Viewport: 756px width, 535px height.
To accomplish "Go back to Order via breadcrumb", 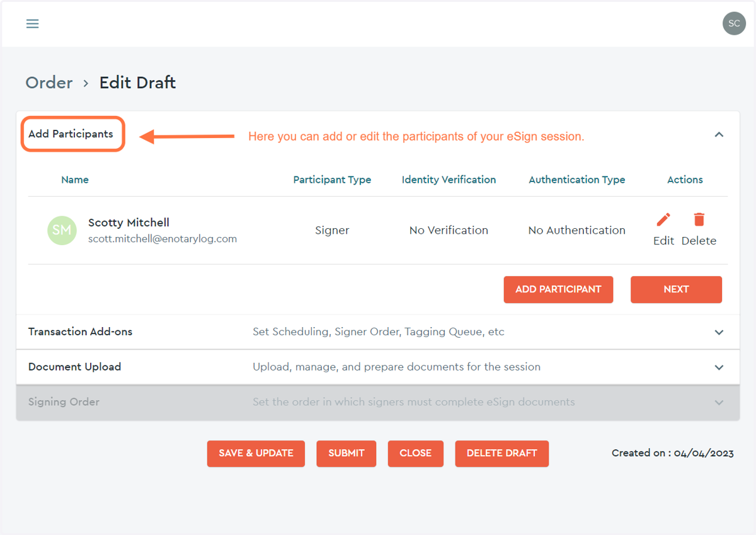I will (49, 83).
